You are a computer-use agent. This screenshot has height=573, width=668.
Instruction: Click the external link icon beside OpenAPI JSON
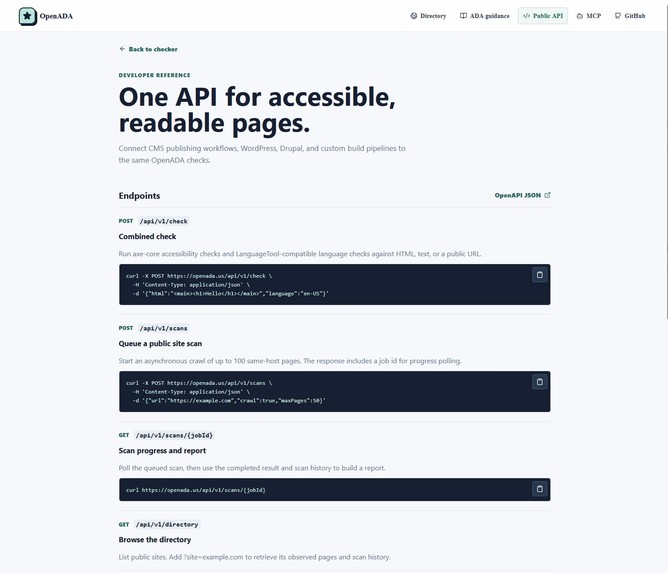click(x=547, y=195)
